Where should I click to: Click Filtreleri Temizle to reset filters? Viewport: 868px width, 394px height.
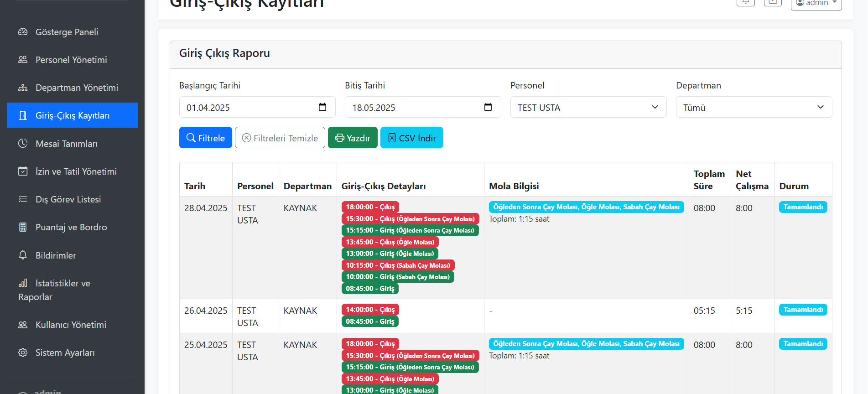[x=280, y=138]
